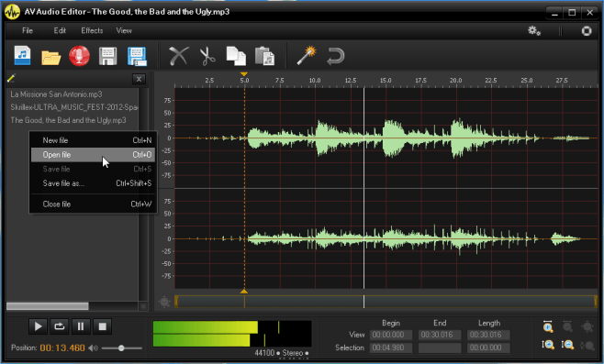This screenshot has height=364, width=604.
Task: Click the View End time field
Action: pos(440,336)
